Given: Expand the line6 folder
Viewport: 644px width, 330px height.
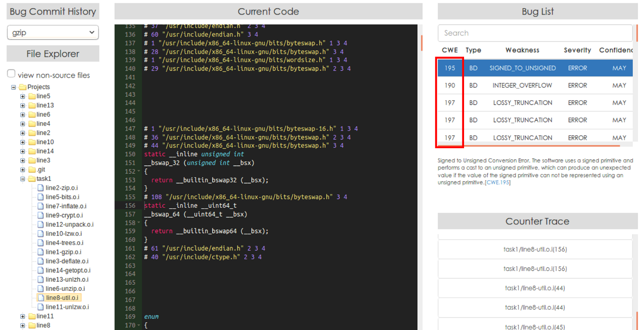Looking at the screenshot, I should click(23, 115).
